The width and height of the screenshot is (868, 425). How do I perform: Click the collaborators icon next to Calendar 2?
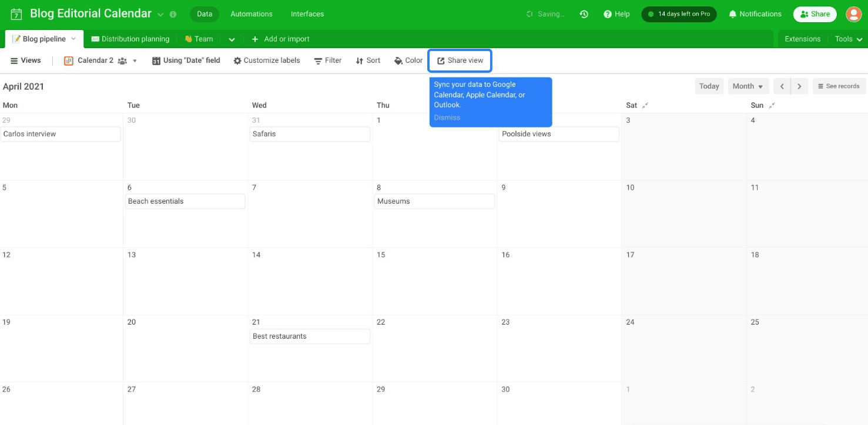122,61
